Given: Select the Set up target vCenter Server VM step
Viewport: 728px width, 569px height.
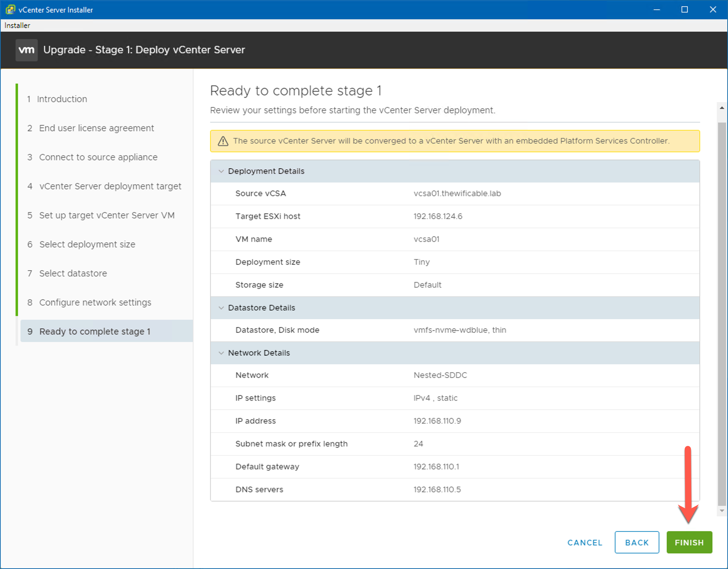Looking at the screenshot, I should tap(107, 215).
